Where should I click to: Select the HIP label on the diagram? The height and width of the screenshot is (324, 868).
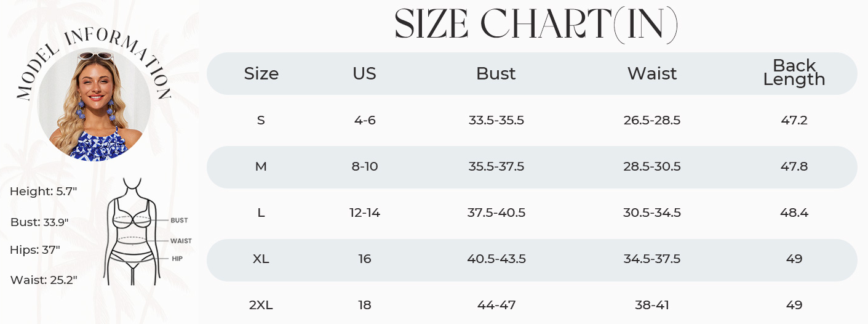coord(177,259)
